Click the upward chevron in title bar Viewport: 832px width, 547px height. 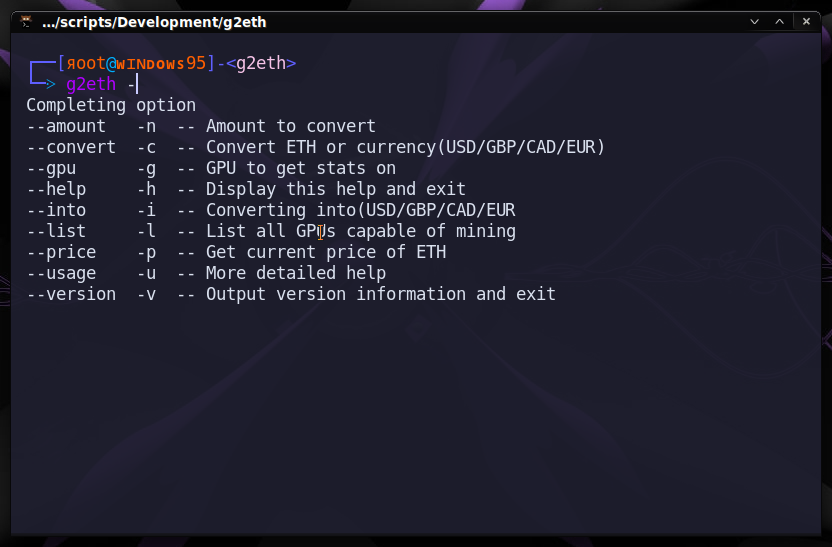coord(779,22)
